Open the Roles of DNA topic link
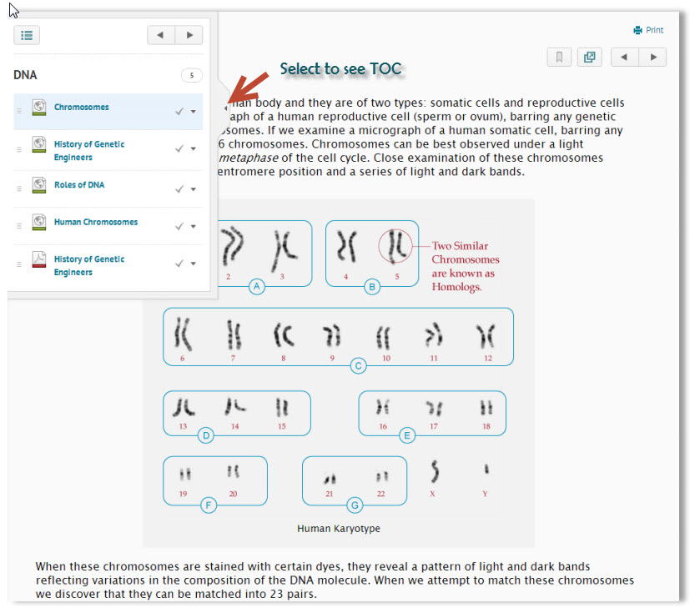This screenshot has width=700, height=613. click(x=79, y=185)
